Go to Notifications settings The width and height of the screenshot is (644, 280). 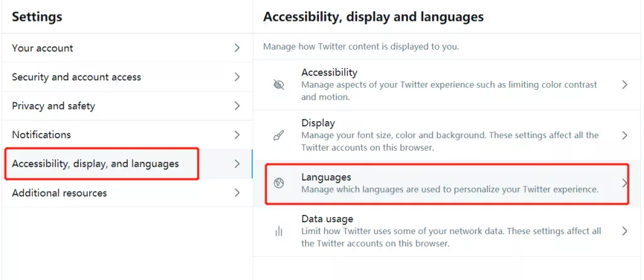(x=42, y=135)
